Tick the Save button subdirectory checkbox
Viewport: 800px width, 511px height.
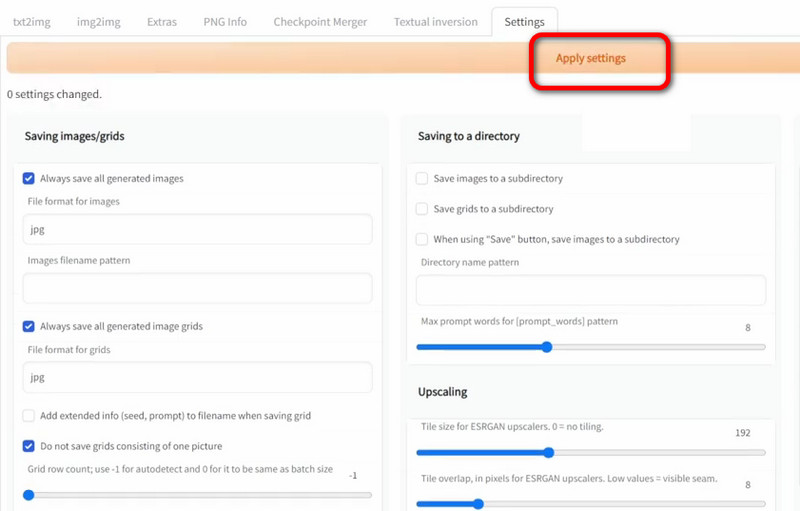click(x=422, y=240)
